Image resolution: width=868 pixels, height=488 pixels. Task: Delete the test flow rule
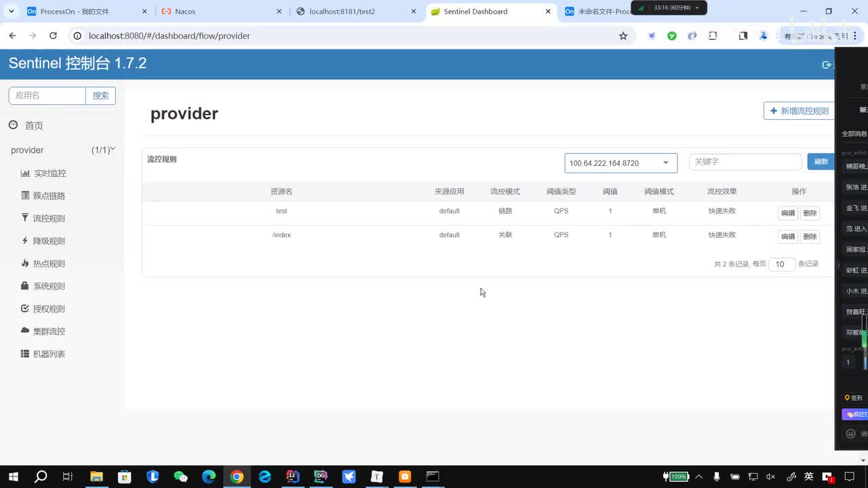pos(810,213)
